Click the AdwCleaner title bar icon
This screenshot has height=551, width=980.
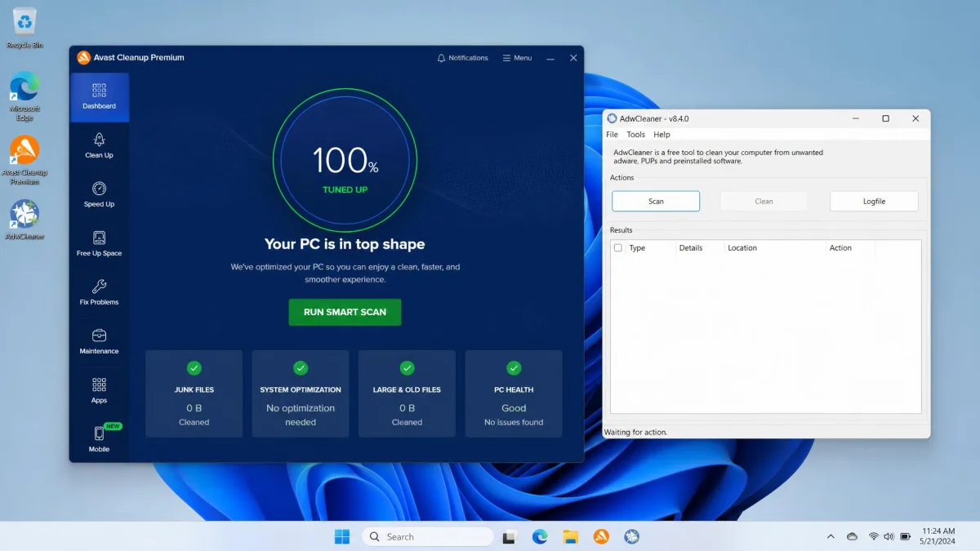[612, 118]
